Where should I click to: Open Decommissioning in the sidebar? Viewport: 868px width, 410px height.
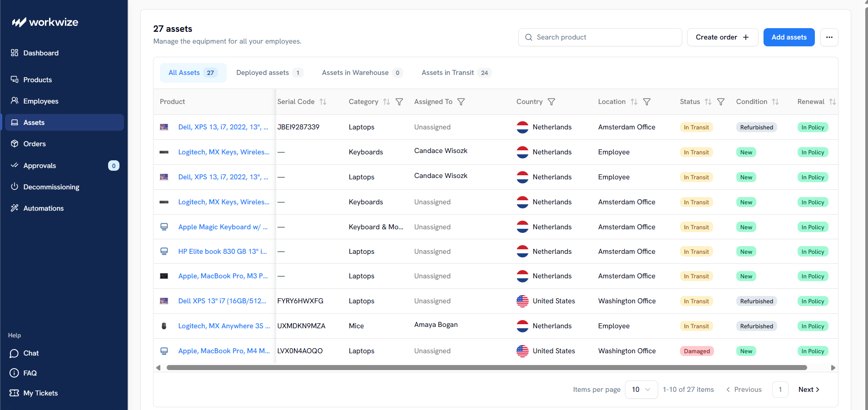click(x=64, y=187)
